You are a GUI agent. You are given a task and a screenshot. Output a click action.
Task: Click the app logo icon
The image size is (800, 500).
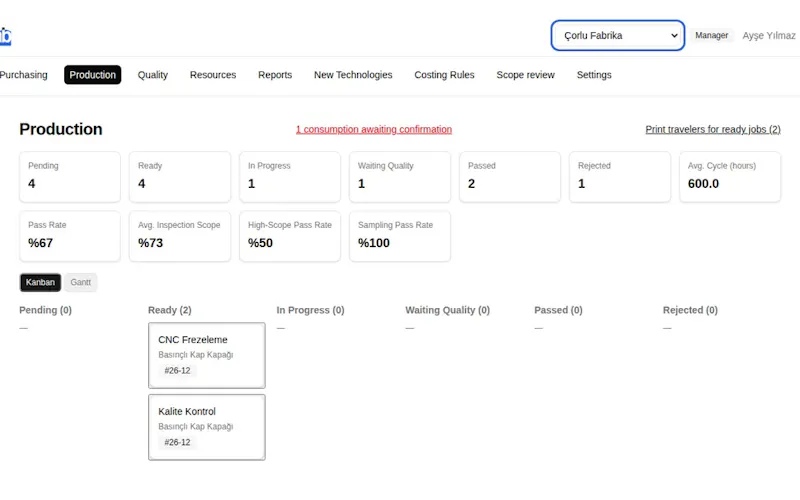point(5,36)
